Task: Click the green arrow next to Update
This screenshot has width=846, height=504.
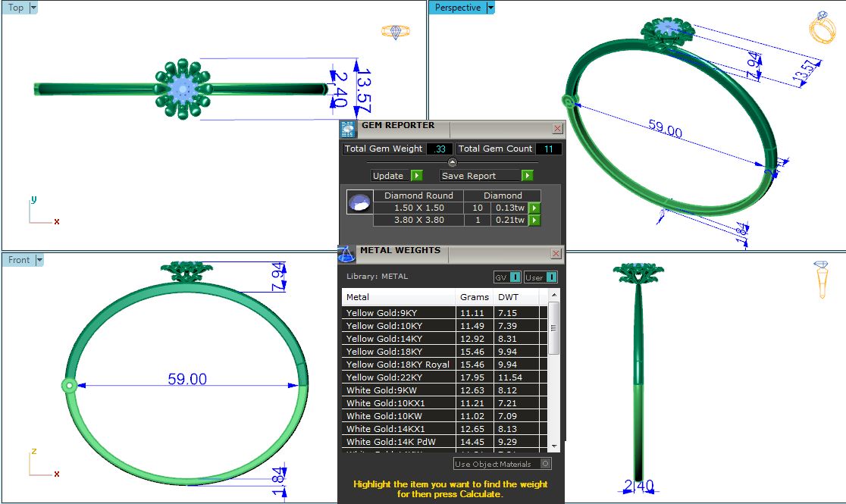Action: [416, 176]
